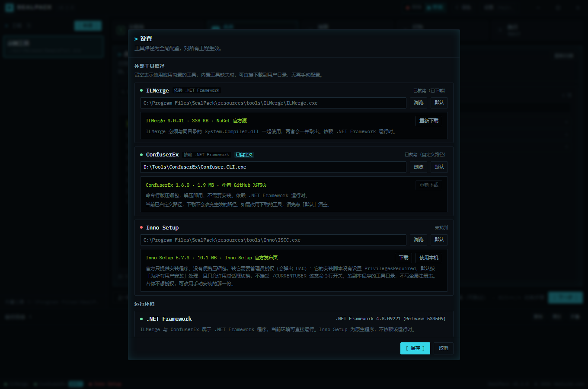Click the green status dot beside ILMerge

tap(141, 91)
